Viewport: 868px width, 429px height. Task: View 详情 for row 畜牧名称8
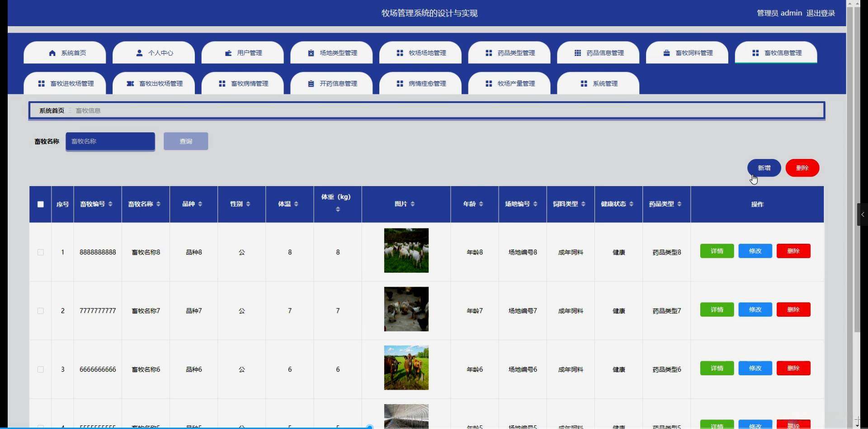pos(717,251)
